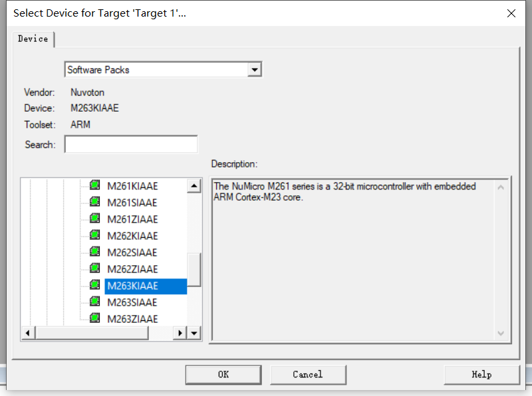532x396 pixels.
Task: Click the chip icon beside M263ZIAAE
Action: [94, 318]
